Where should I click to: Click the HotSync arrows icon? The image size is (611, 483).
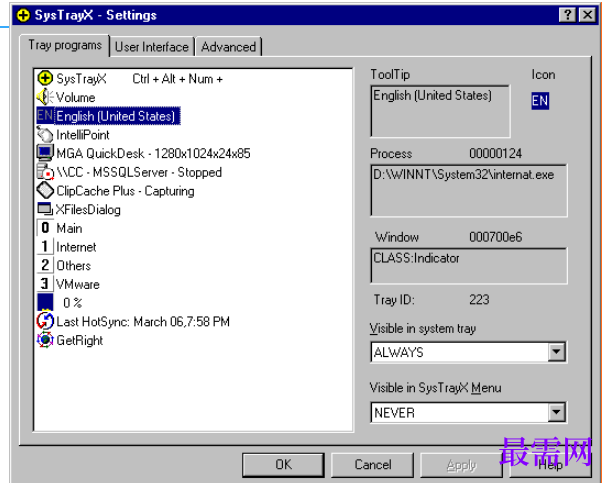click(45, 321)
